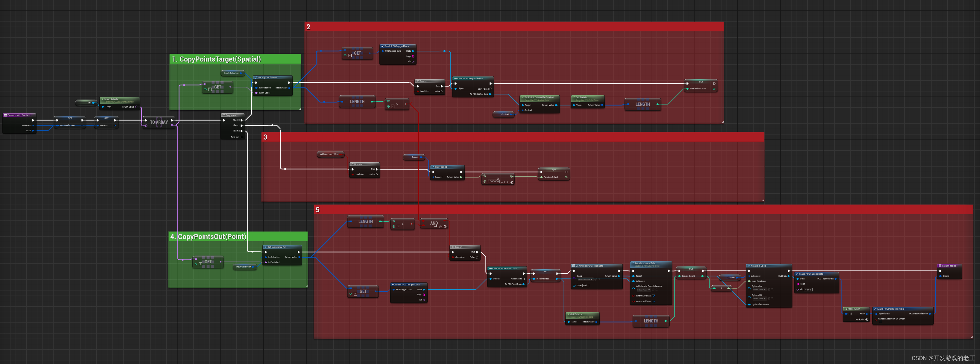Screen dimensions: 980x364
Task: Select the Construct PCGPoint Data node title
Action: pyautogui.click(x=589, y=266)
